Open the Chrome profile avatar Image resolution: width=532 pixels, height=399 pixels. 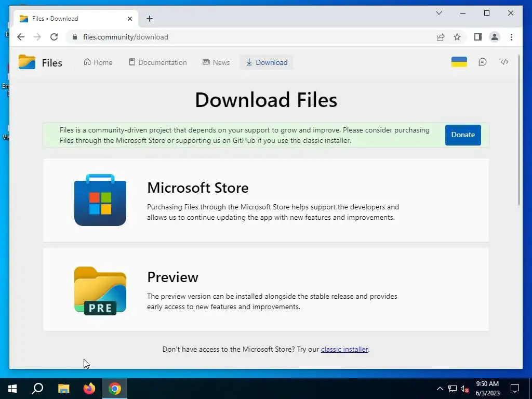[x=495, y=37]
